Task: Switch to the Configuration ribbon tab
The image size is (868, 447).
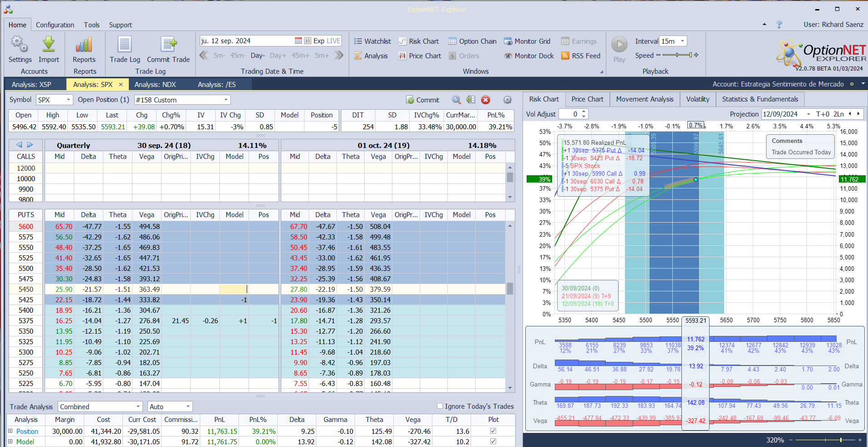Action: (55, 25)
